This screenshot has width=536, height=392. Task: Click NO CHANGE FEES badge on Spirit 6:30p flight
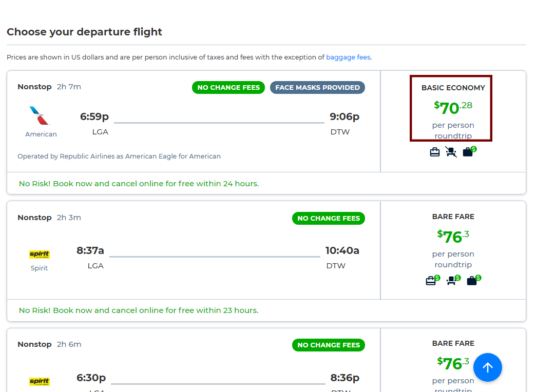329,345
